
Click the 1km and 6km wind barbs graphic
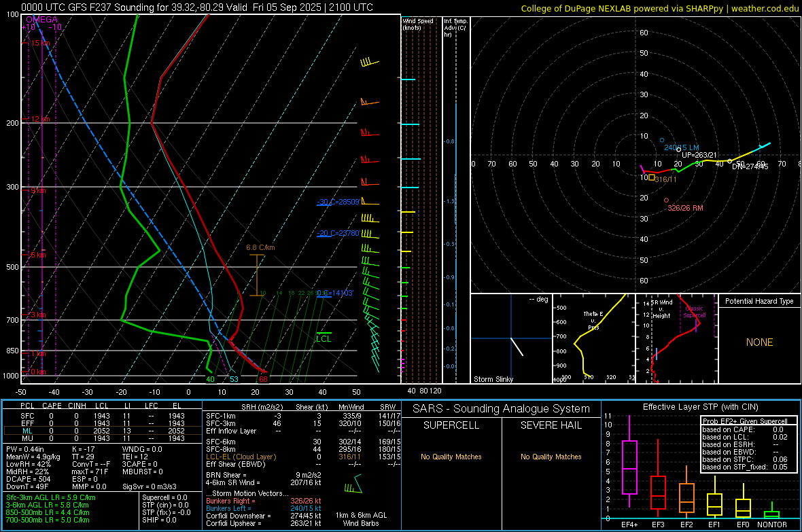click(354, 484)
